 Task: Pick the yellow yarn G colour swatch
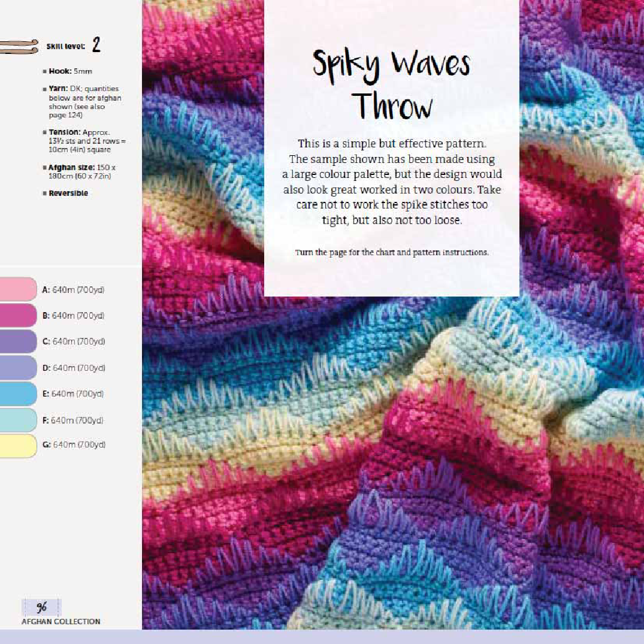18,445
